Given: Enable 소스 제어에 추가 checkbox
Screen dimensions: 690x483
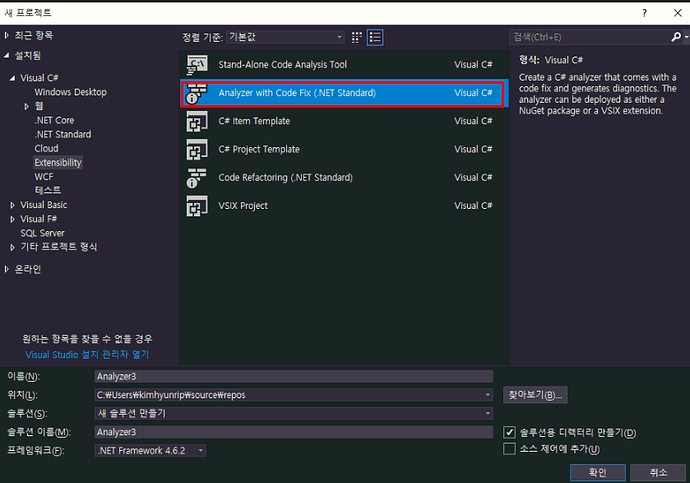Looking at the screenshot, I should click(x=509, y=449).
